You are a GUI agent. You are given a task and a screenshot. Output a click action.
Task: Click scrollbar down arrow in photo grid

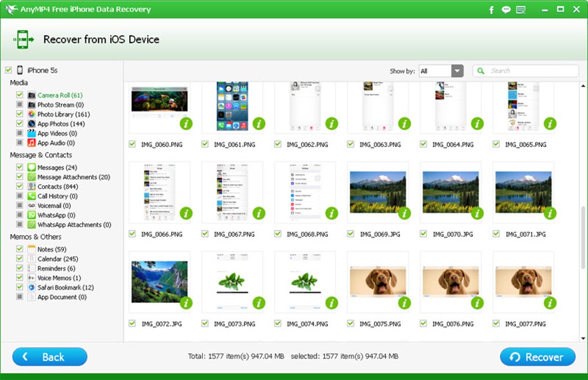(583, 338)
